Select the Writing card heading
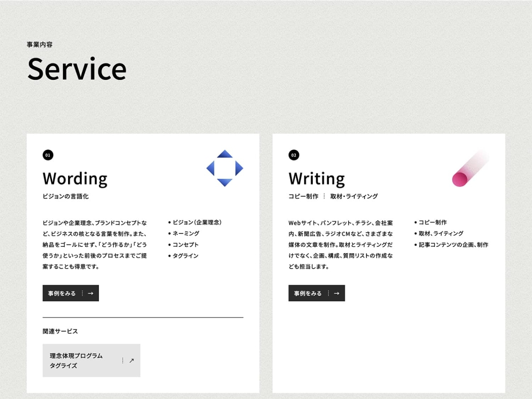Image resolution: width=532 pixels, height=399 pixels. 317,178
